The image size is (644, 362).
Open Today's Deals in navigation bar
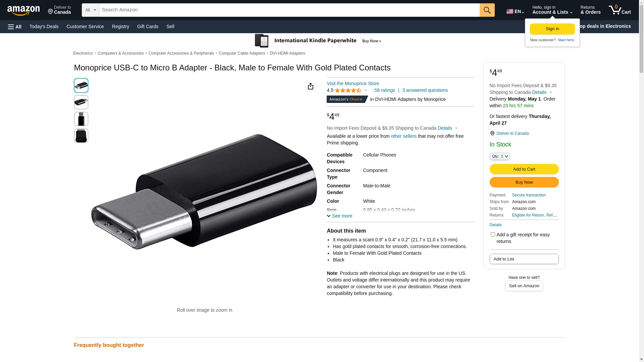pos(44,26)
